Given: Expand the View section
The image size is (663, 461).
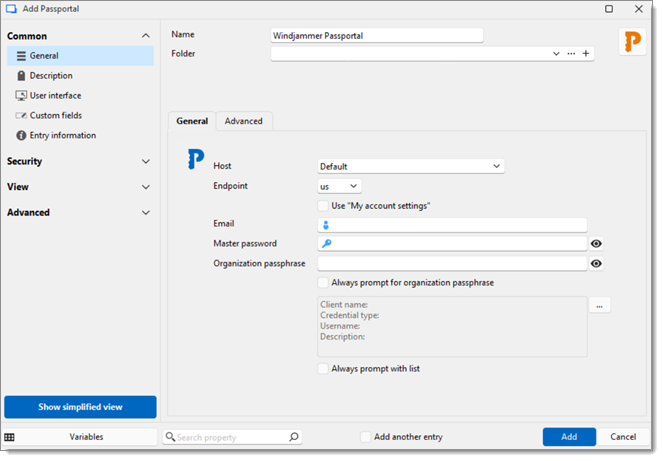Looking at the screenshot, I should pyautogui.click(x=145, y=187).
